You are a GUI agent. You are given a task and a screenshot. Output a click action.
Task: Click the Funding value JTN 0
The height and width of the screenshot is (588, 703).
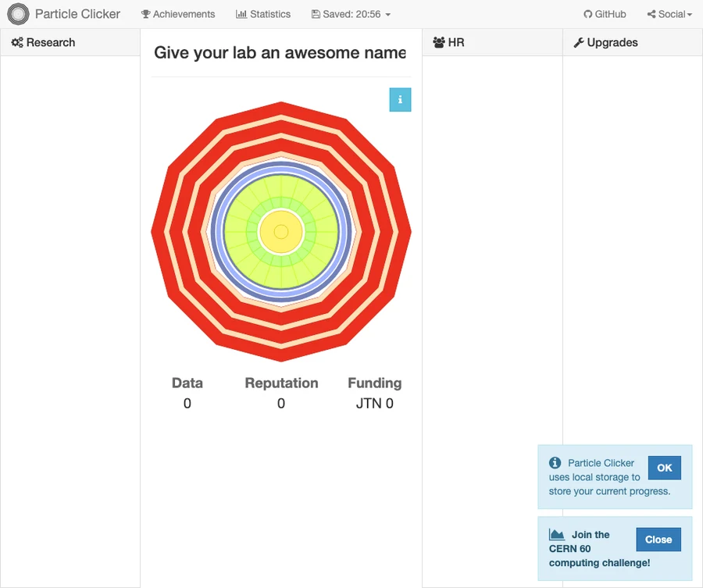375,404
